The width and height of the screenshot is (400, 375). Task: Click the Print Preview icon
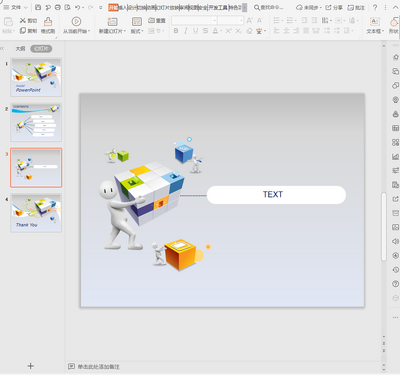[x=68, y=7]
